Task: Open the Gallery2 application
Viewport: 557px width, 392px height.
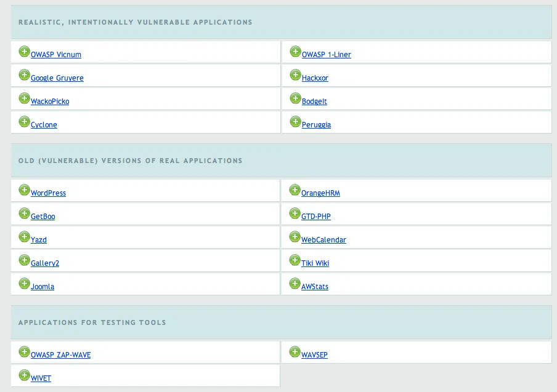Action: [44, 263]
